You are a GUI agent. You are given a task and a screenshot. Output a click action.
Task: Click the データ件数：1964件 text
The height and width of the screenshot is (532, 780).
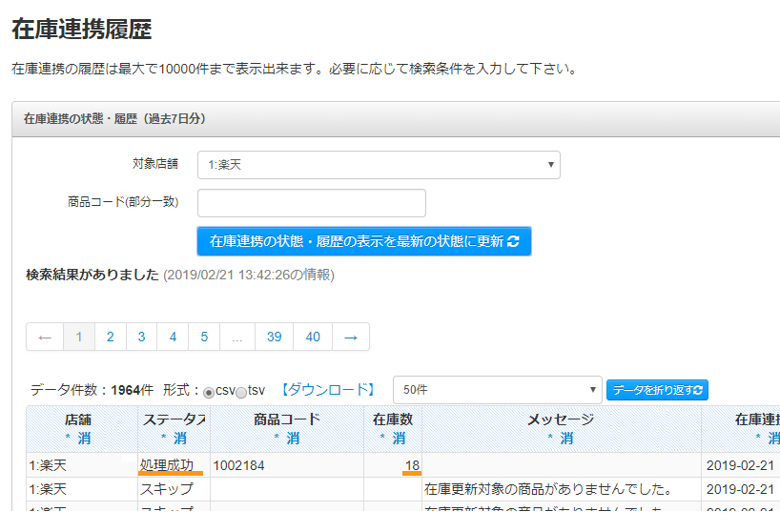(92, 390)
